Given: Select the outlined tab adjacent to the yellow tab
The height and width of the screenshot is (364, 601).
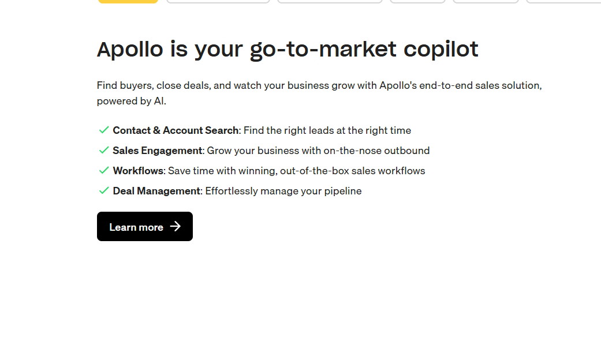Looking at the screenshot, I should pos(218,1).
